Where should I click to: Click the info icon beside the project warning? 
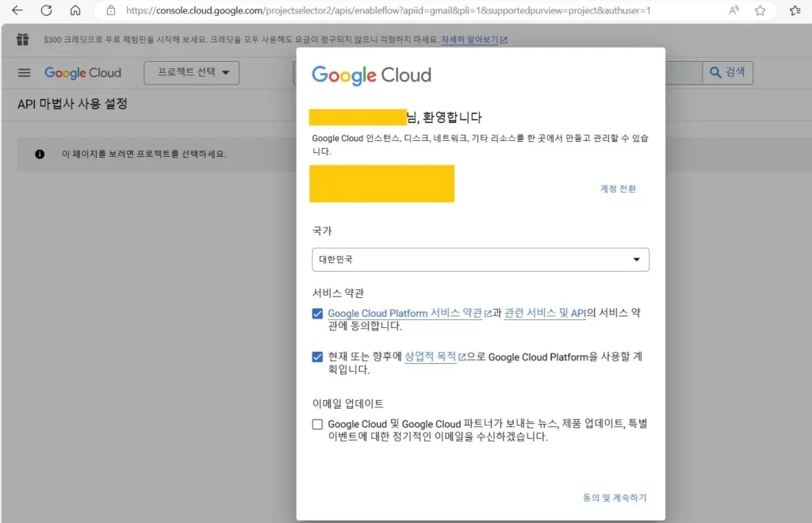40,154
